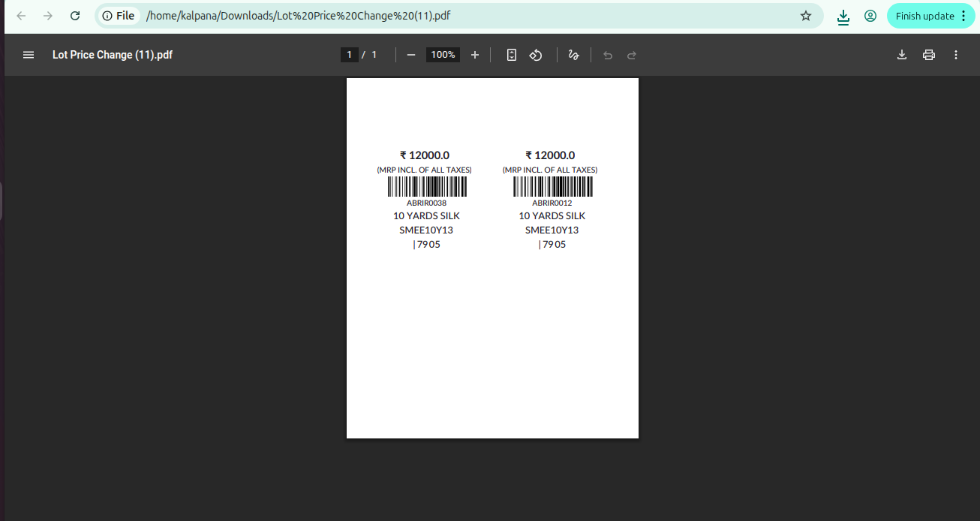Click the ₹ 12000.0 price above ABRIR0038
Image resolution: width=980 pixels, height=521 pixels.
[x=425, y=155]
